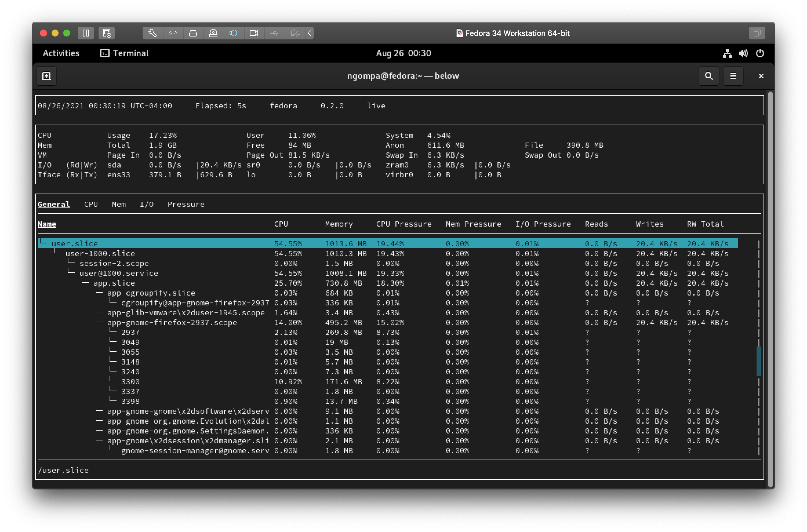
Task: Take a VM snapshot via toolbar icon
Action: click(107, 33)
